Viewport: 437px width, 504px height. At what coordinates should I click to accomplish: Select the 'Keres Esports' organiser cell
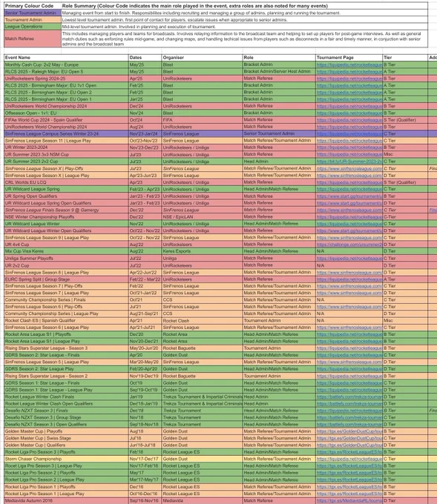202,251
